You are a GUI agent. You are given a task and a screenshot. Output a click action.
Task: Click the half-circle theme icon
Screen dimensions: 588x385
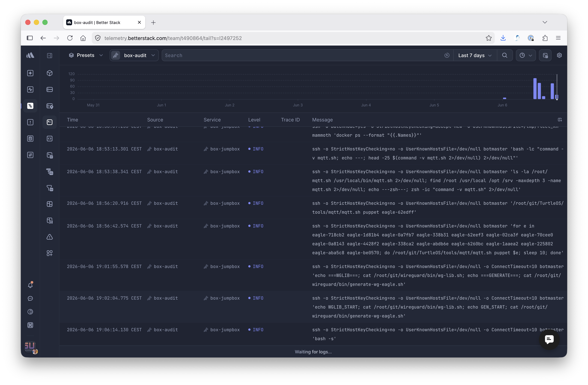coord(30,312)
